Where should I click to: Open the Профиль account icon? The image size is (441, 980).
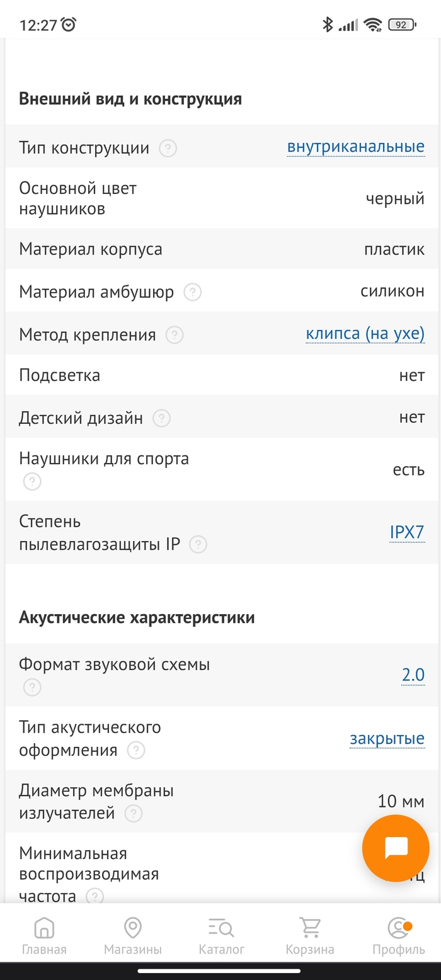[397, 927]
